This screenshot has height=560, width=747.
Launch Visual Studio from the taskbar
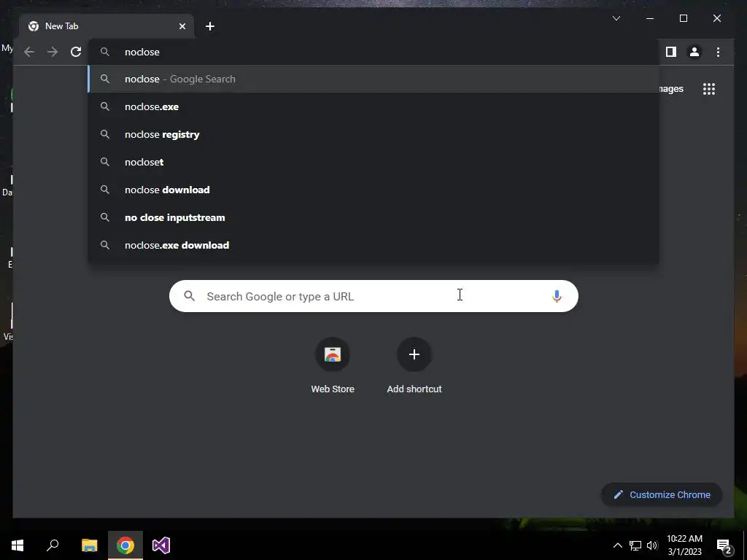[x=161, y=545]
